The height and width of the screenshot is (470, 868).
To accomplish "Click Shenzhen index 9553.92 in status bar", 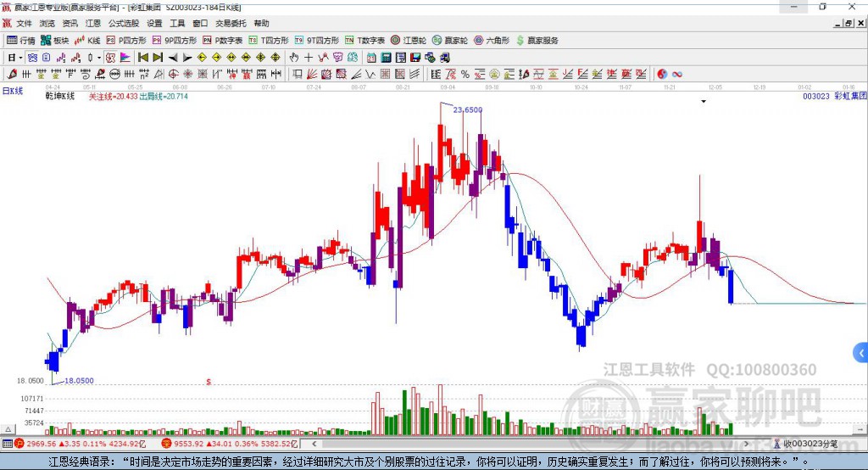I will [x=189, y=444].
